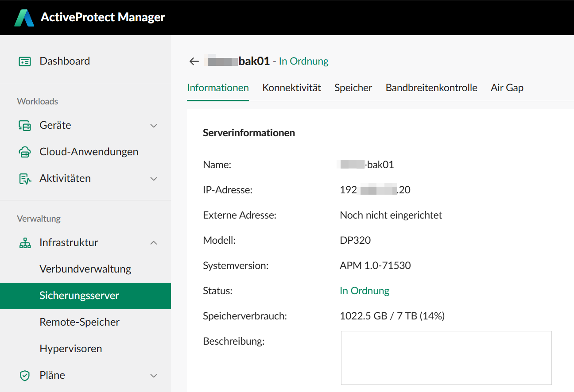Image resolution: width=574 pixels, height=392 pixels.
Task: Open the Air Gap tab
Action: pyautogui.click(x=507, y=88)
